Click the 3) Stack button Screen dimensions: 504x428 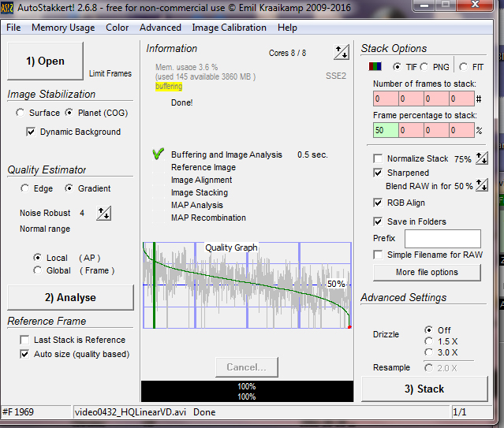424,389
